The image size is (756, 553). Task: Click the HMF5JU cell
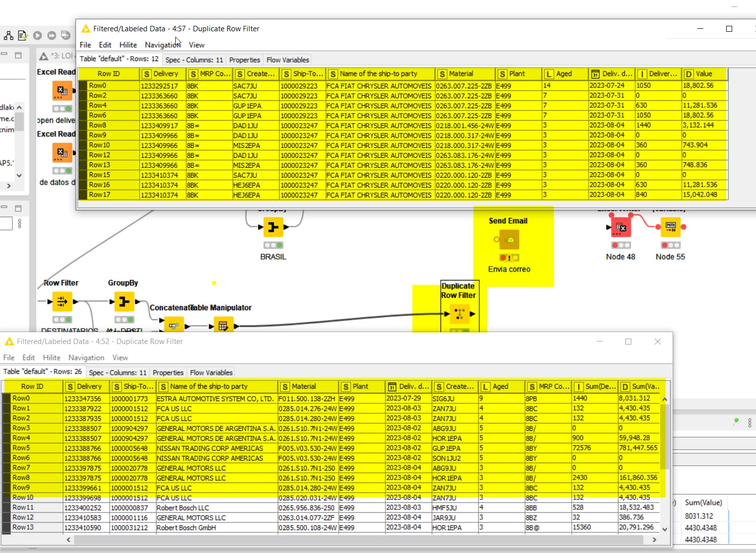pyautogui.click(x=455, y=507)
